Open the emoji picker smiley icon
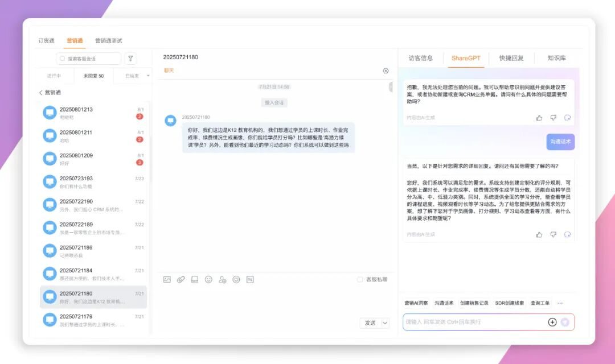Screen dimensions: 615x364 tap(208, 279)
